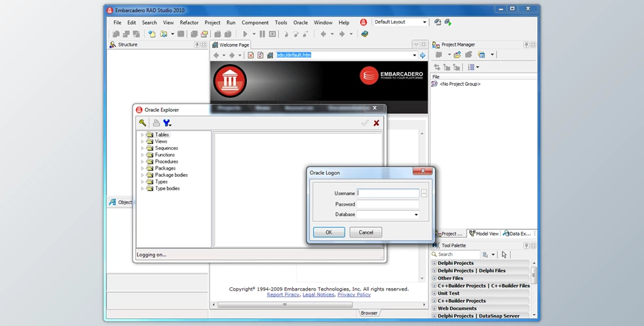Expand the Unit Test palette category
644x326 pixels.
click(x=434, y=293)
